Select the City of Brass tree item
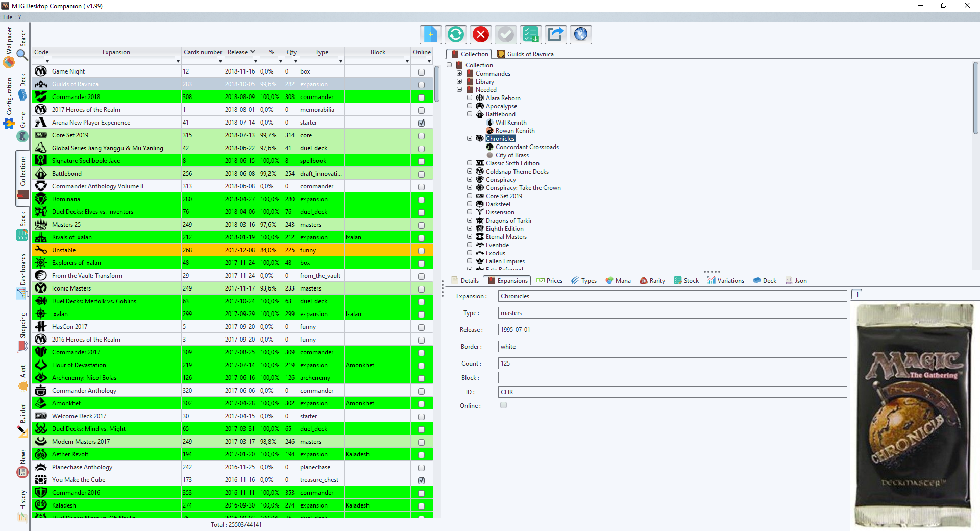The height and width of the screenshot is (531, 980). [512, 155]
